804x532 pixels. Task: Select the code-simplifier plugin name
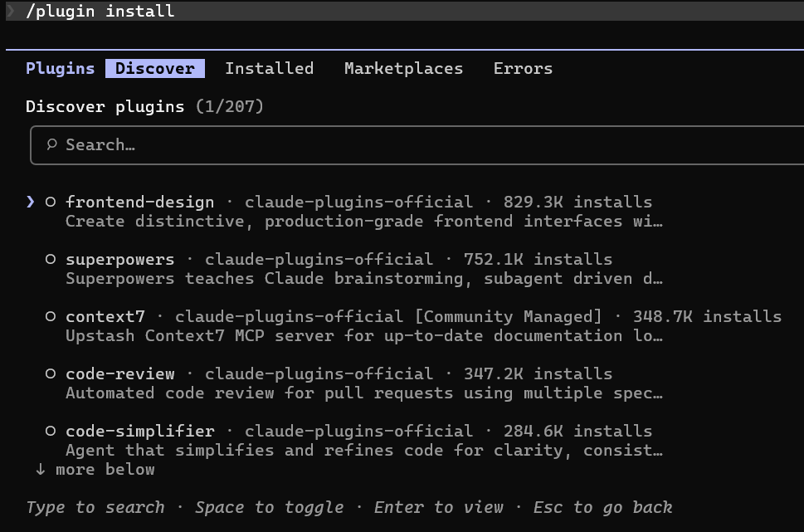coord(140,432)
